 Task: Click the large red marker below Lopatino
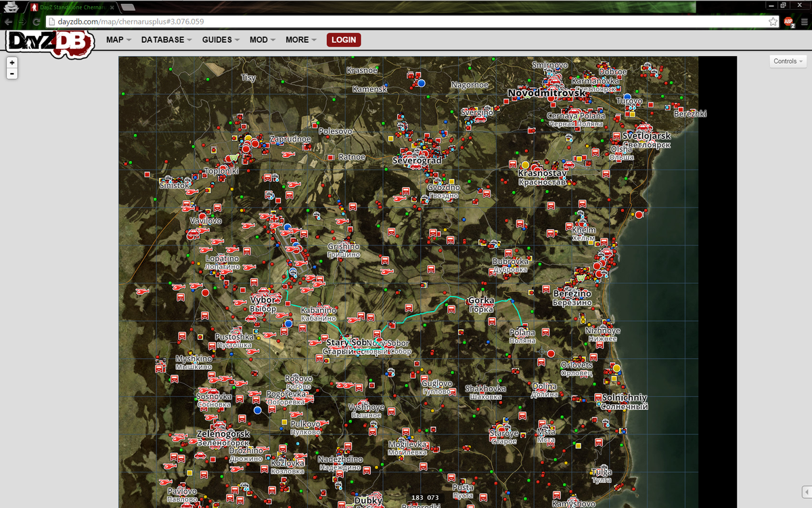coord(205,293)
